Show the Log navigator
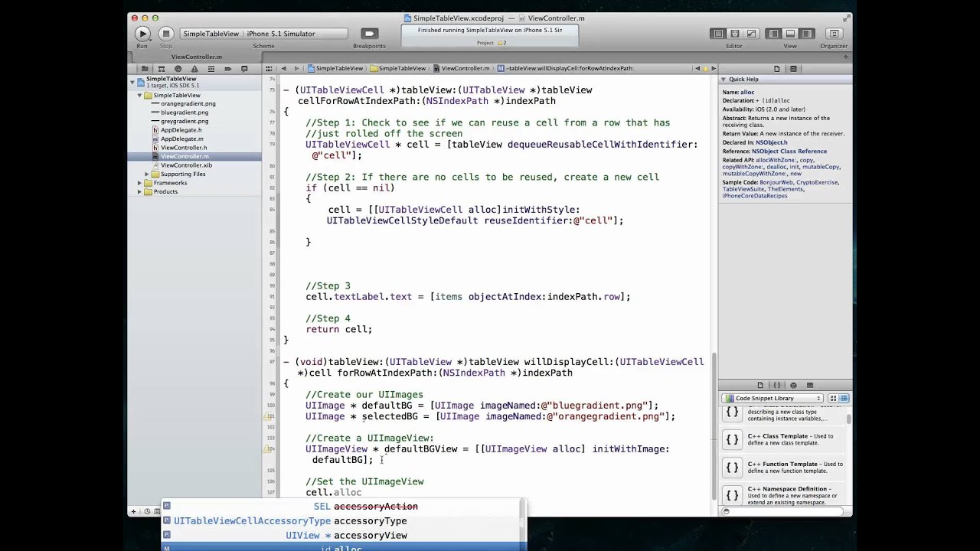 [x=245, y=69]
